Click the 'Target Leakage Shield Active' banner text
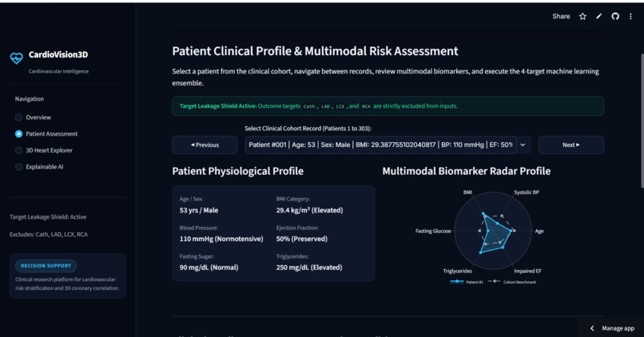The height and width of the screenshot is (337, 644). coord(217,106)
